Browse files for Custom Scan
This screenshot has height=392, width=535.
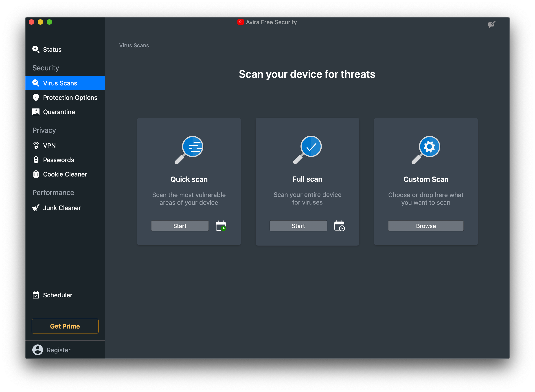[x=425, y=225]
